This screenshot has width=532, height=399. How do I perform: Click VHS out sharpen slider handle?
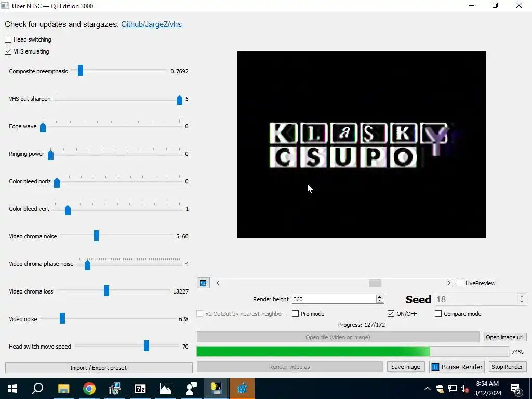click(x=179, y=100)
